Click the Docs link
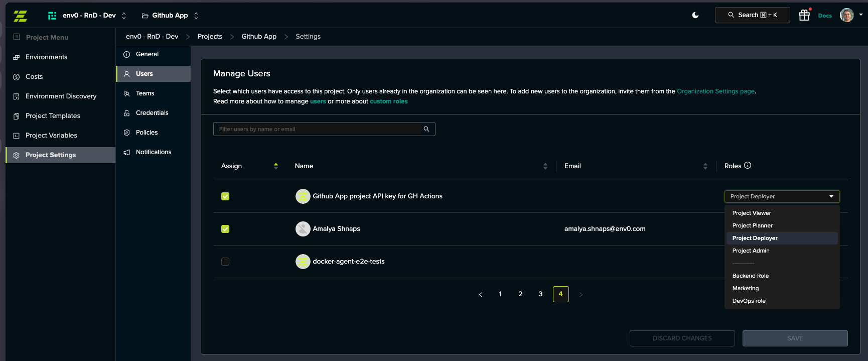The width and height of the screenshot is (868, 361). tap(825, 16)
